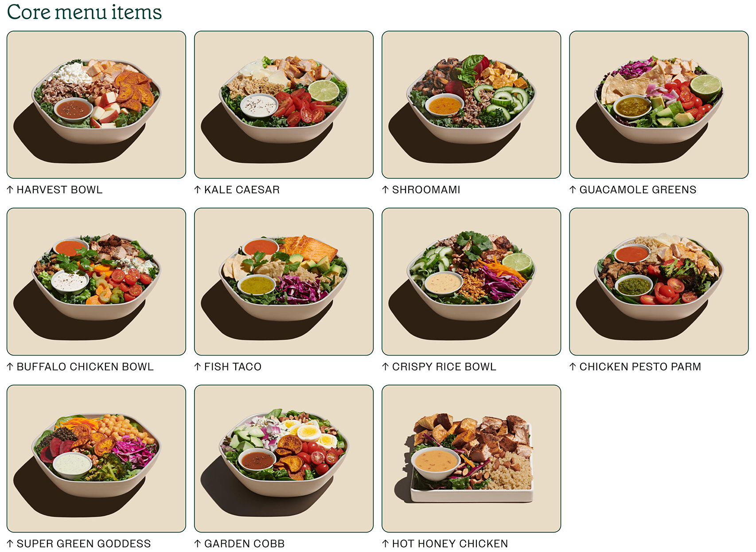Screen dimensions: 756x552
Task: Click the arrow icon next to SHROOMAMI
Action: click(x=386, y=190)
